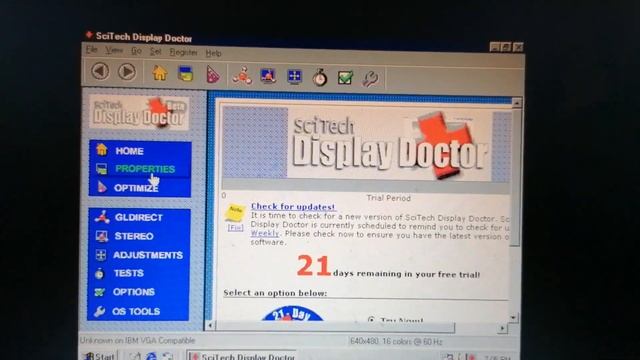Image resolution: width=640 pixels, height=360 pixels.
Task: Open Stereo via toolbar icon
Action: 268,76
